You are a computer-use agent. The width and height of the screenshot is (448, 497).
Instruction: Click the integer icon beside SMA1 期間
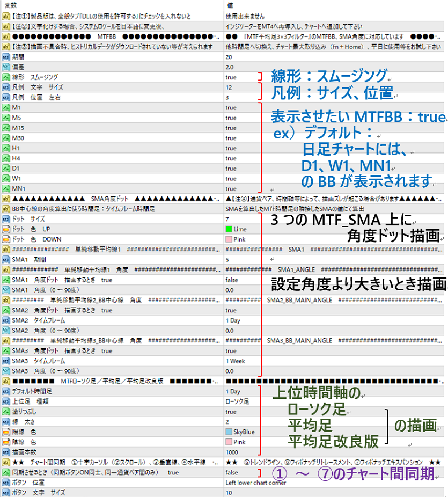click(x=6, y=260)
